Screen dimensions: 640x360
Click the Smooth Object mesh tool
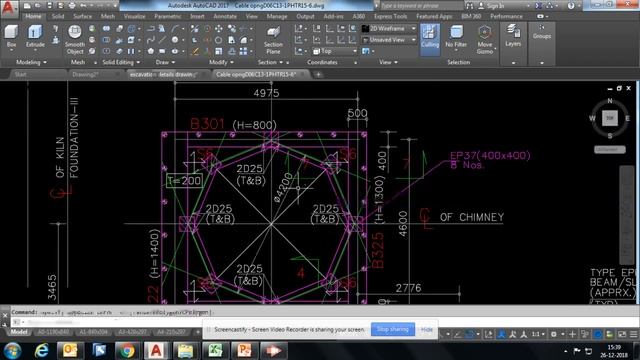click(x=75, y=40)
